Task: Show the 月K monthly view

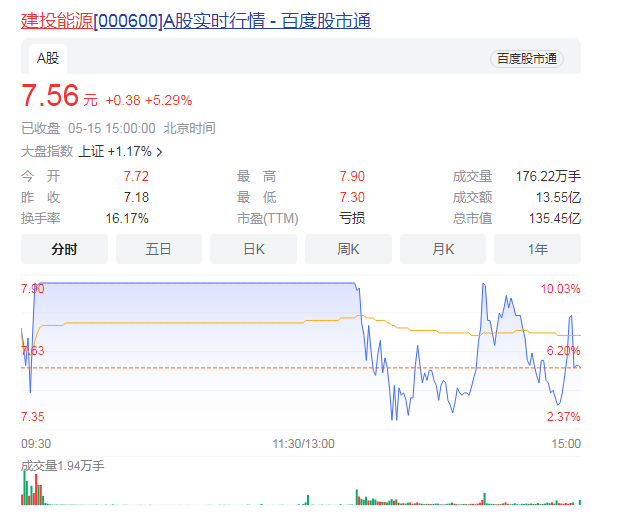Action: pyautogui.click(x=443, y=249)
